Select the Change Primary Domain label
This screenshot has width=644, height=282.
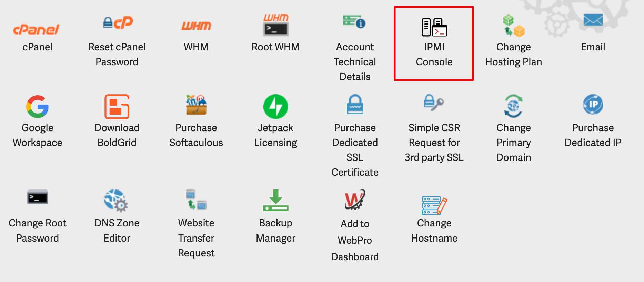(x=514, y=143)
